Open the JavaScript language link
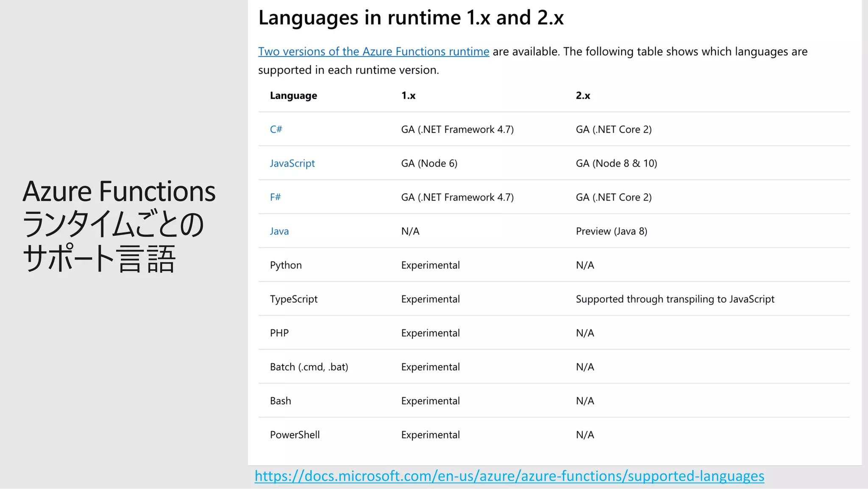Image resolution: width=868 pixels, height=489 pixels. (292, 164)
